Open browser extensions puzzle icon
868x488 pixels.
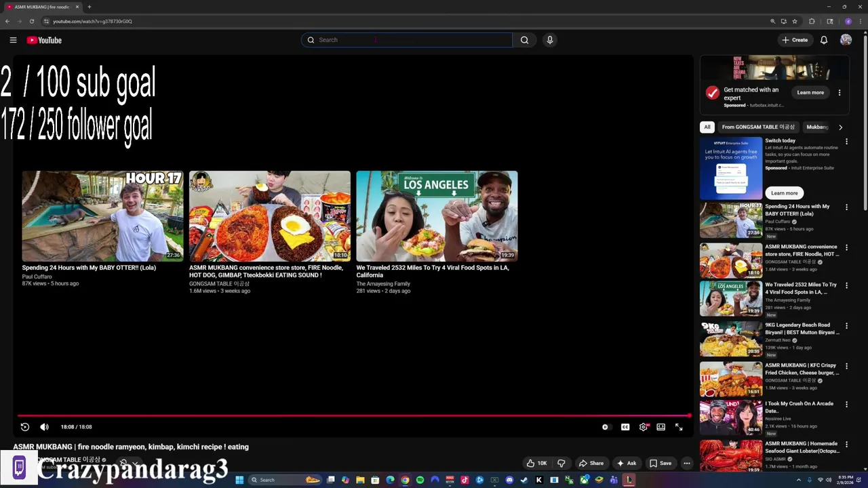click(812, 21)
